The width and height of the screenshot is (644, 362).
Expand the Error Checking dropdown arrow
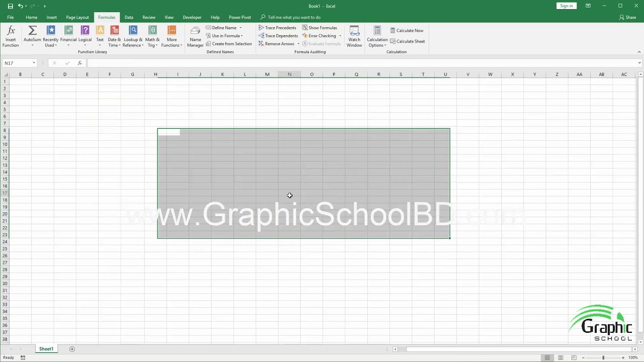tap(340, 36)
